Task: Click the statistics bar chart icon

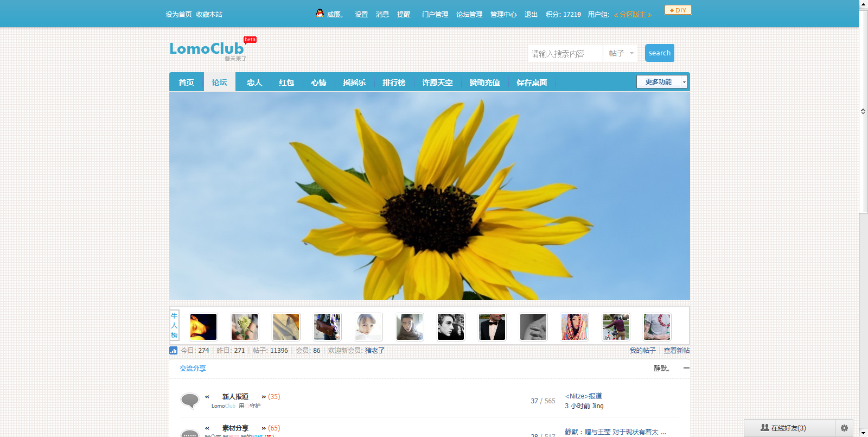Action: pos(174,351)
